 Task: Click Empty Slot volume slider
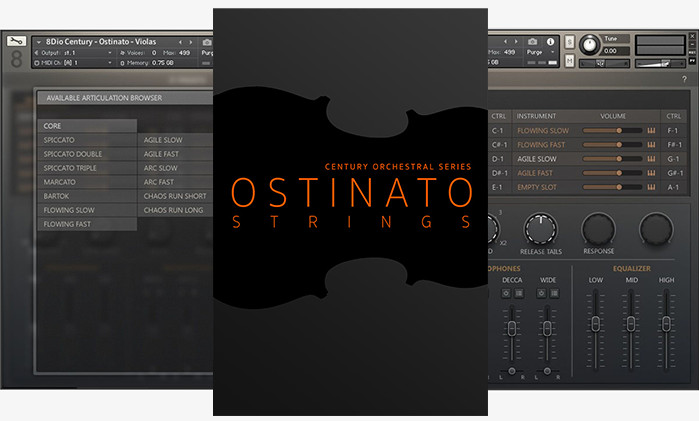[613, 187]
